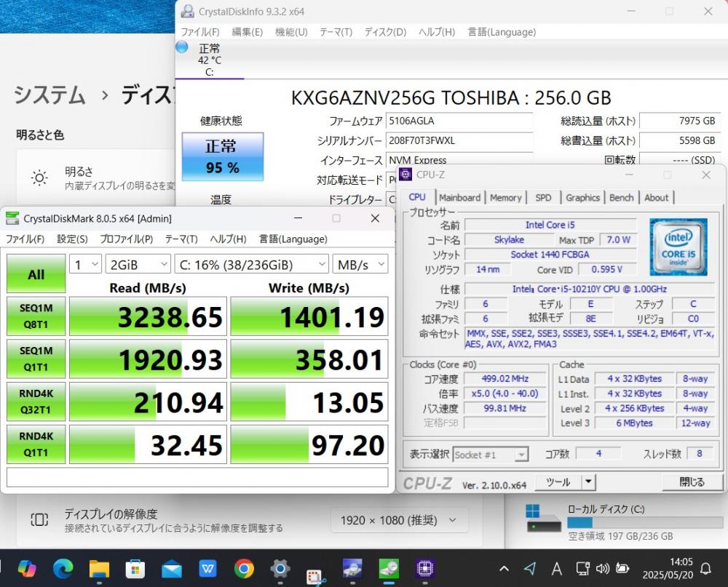Screen dimensions: 728x587
Task: Open the blue W app in the taskbar
Action: pyautogui.click(x=208, y=568)
